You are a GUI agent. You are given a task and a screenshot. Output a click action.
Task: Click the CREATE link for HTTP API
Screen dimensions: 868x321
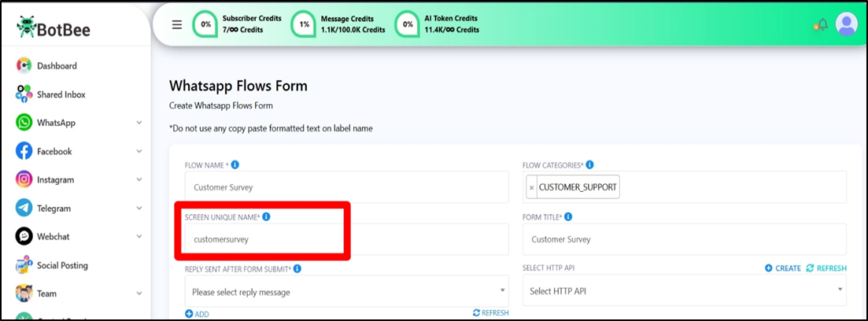(782, 268)
